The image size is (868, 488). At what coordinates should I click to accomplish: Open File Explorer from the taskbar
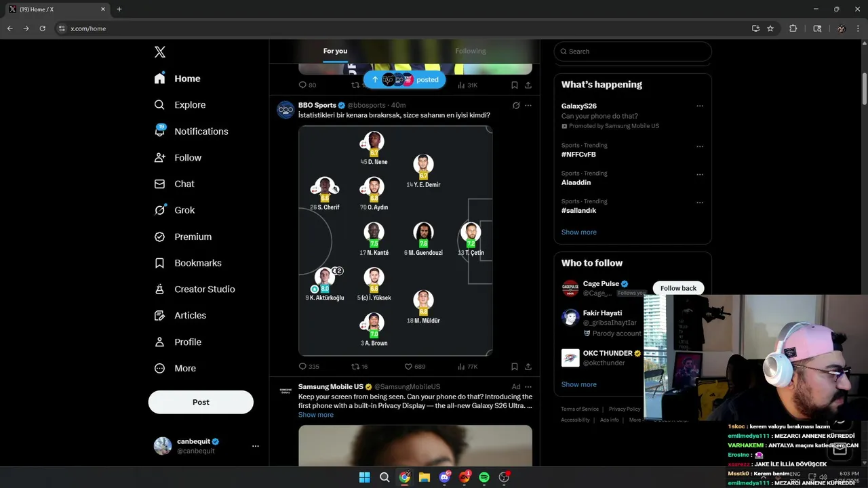click(425, 477)
